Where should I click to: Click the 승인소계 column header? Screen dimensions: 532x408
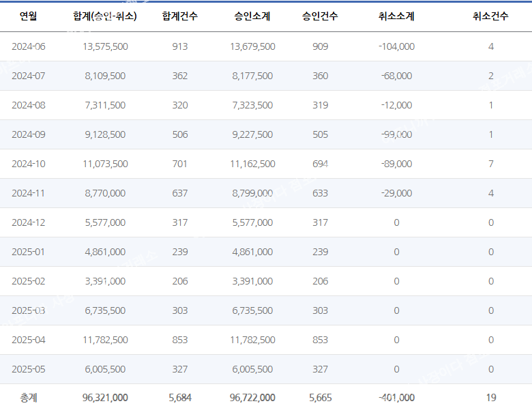coord(252,16)
